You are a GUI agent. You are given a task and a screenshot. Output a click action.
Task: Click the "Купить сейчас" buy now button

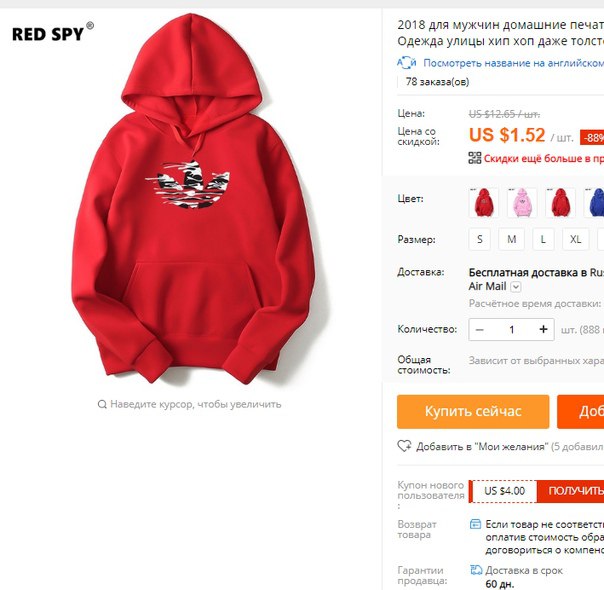pyautogui.click(x=473, y=411)
